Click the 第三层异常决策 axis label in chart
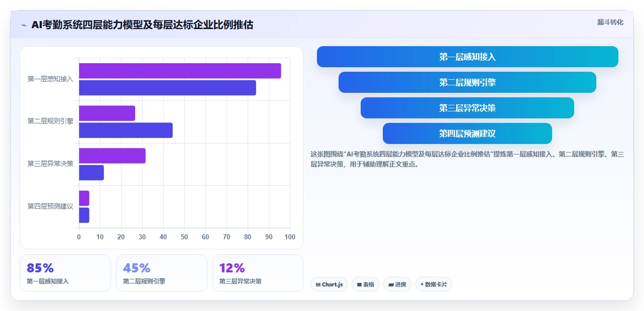644x311 pixels. 50,164
